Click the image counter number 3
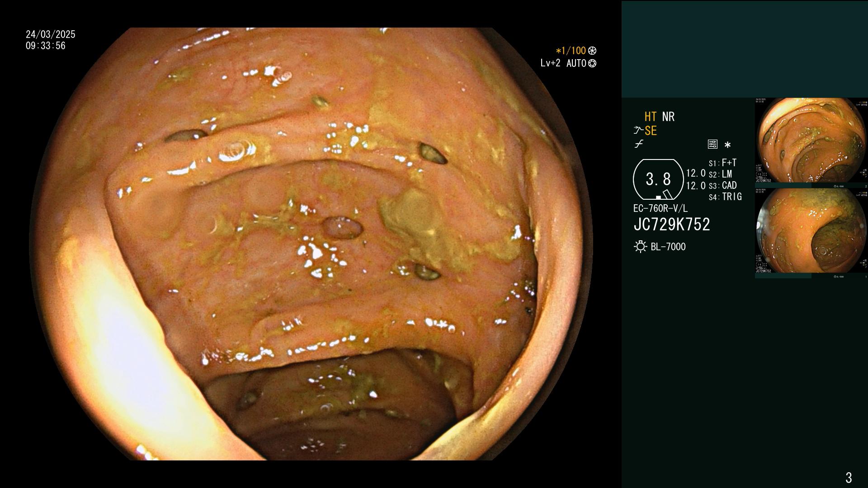The image size is (868, 488). pyautogui.click(x=849, y=478)
